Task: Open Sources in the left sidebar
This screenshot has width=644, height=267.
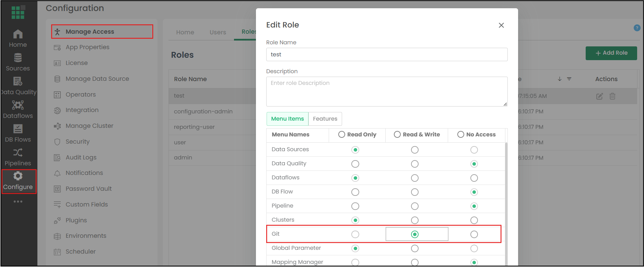Action: [x=18, y=62]
